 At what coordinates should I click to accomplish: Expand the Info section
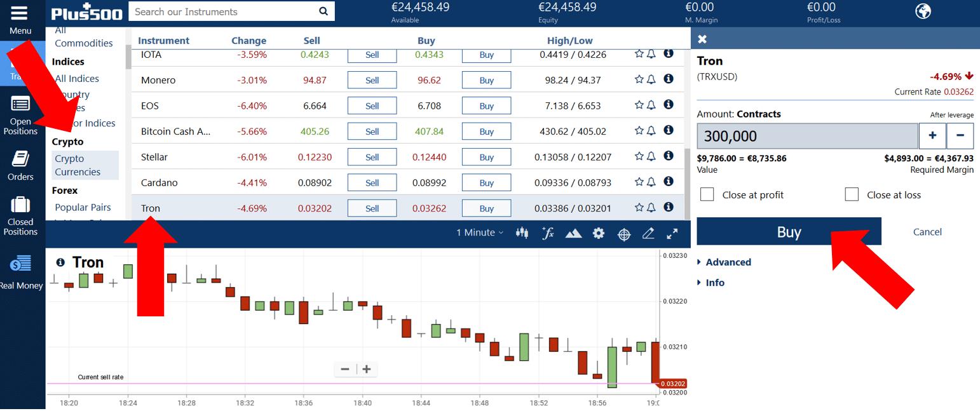[714, 283]
